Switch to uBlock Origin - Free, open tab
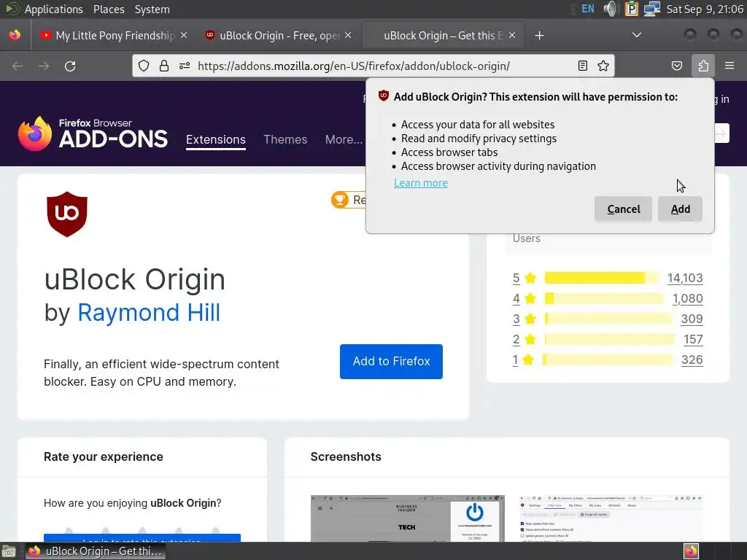This screenshot has width=747, height=560. (279, 35)
